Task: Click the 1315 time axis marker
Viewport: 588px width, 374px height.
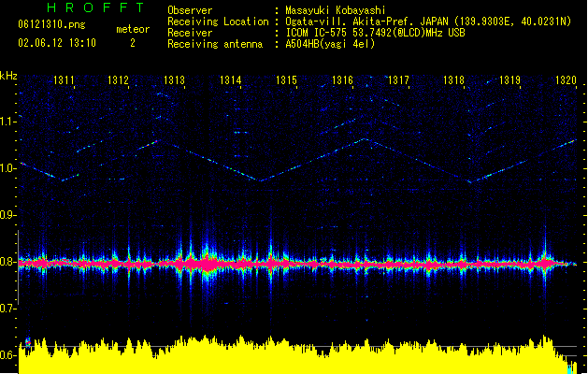Action: (286, 79)
